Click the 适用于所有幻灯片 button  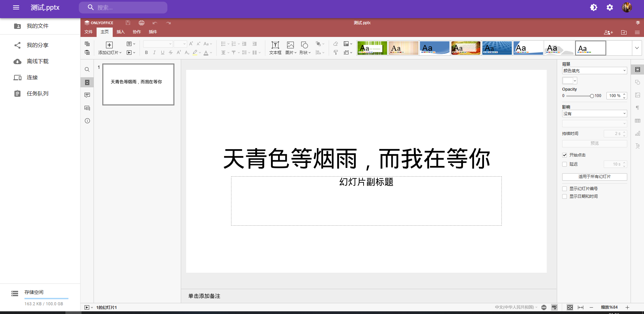pos(594,177)
